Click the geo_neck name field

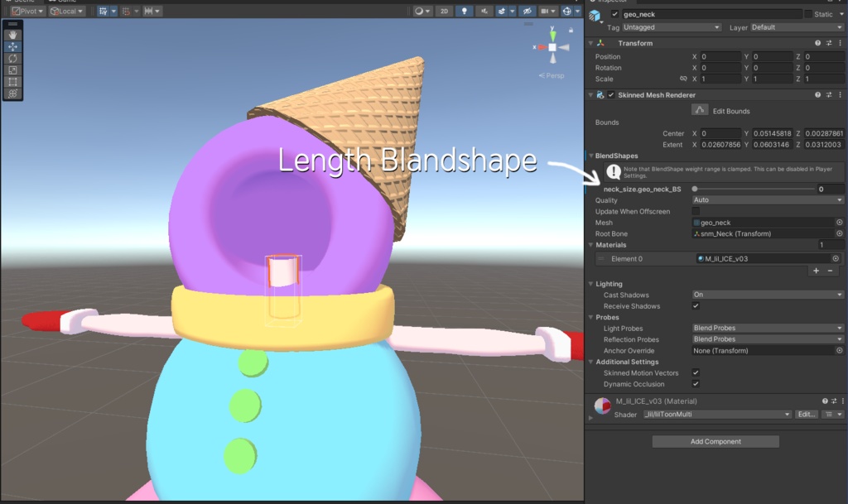click(x=711, y=14)
